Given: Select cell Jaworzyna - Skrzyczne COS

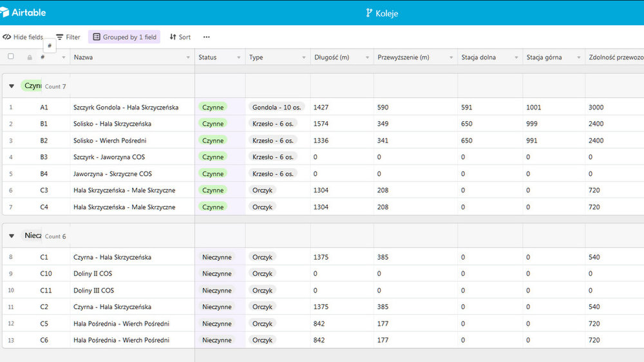Looking at the screenshot, I should click(x=132, y=174).
